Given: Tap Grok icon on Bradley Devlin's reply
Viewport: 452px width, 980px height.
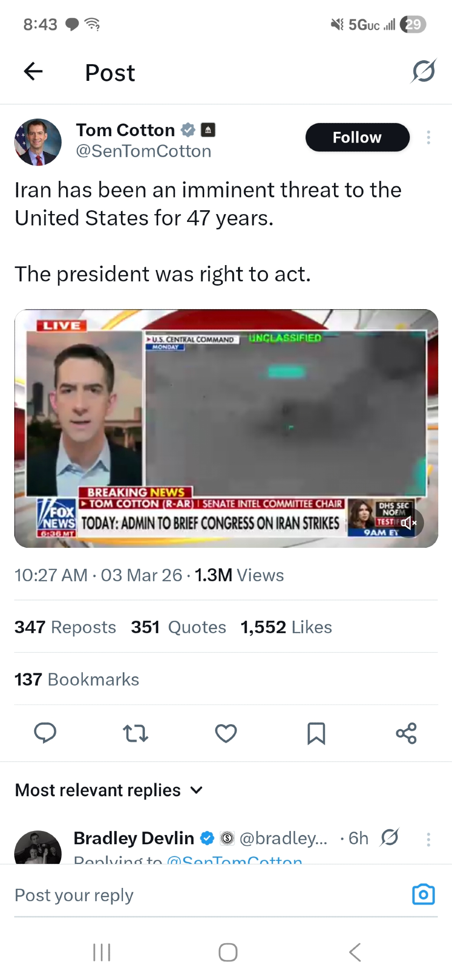Looking at the screenshot, I should click(x=390, y=837).
